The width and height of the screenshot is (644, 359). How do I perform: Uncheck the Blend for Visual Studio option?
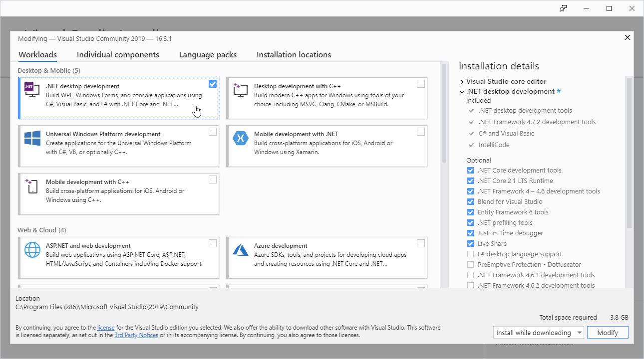pos(470,202)
